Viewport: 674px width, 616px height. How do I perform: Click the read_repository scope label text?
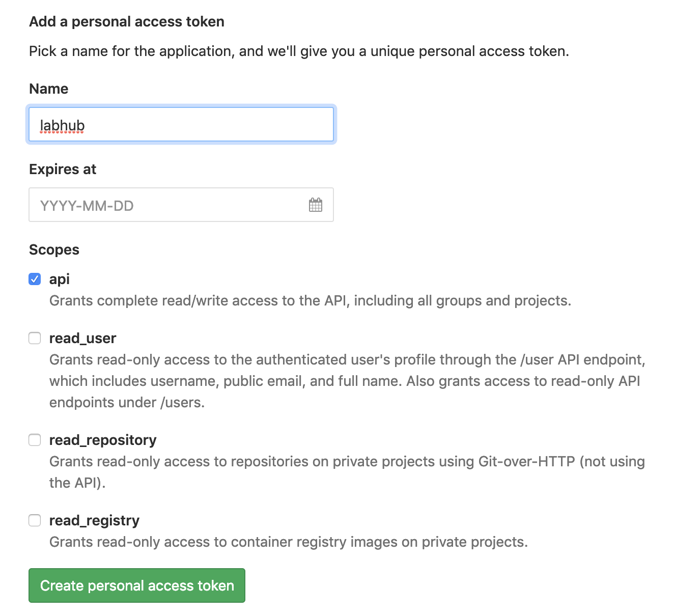tap(103, 440)
